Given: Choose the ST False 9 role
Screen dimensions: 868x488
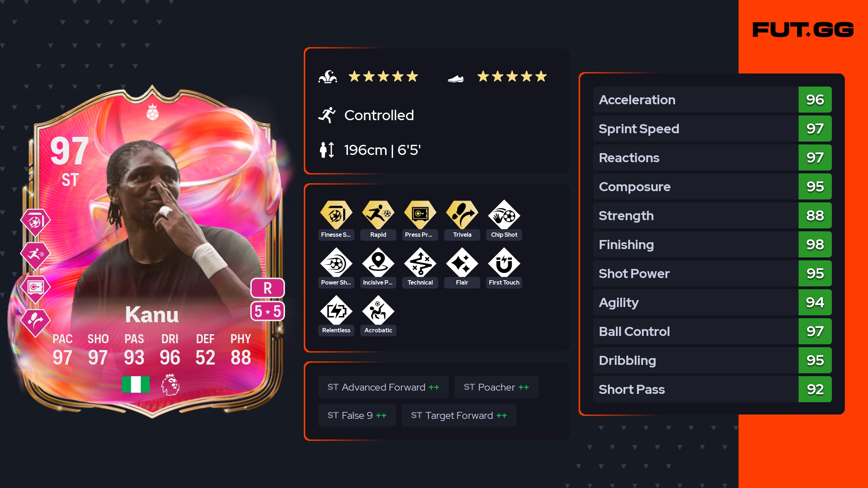Looking at the screenshot, I should [x=357, y=415].
